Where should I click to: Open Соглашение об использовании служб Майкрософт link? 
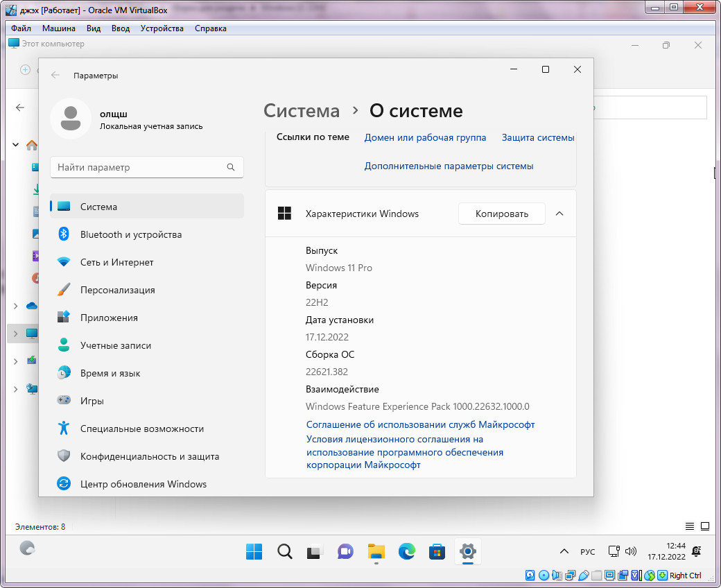[x=420, y=424]
